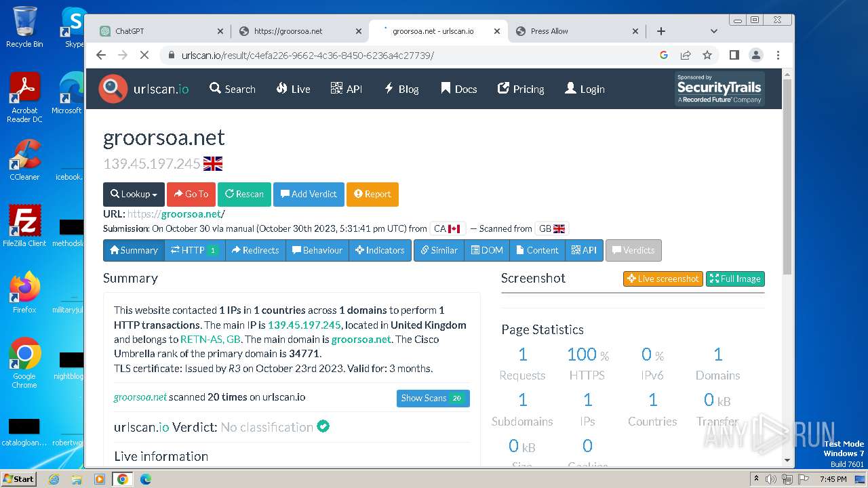Open the API page in navbar
This screenshot has height=488, width=868.
coord(347,89)
